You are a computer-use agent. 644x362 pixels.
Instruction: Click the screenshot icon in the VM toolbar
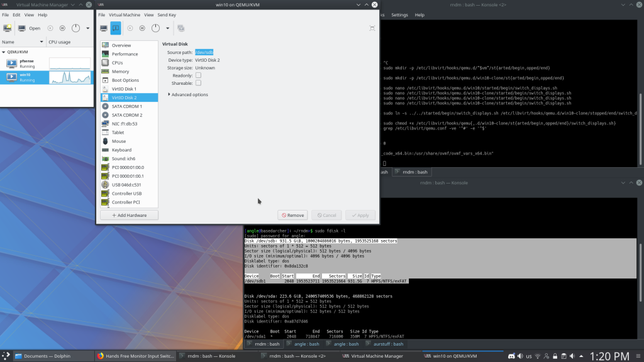tap(180, 28)
